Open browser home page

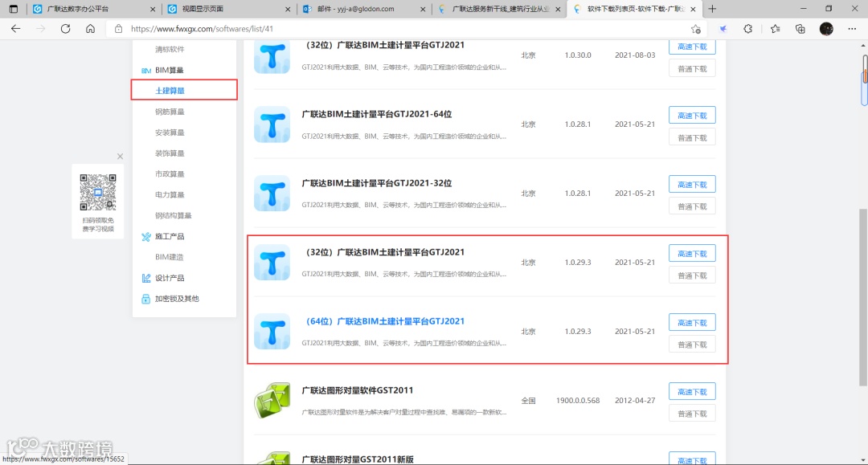[90, 29]
